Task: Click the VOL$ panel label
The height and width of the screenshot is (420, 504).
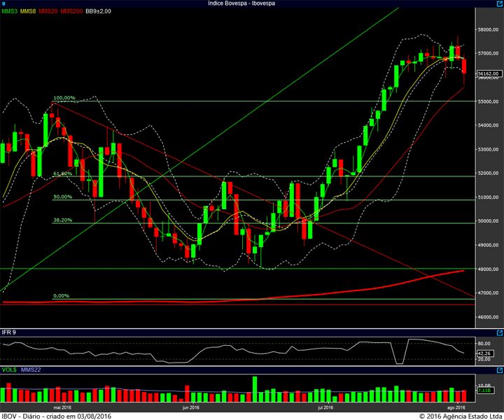Action: coord(9,370)
